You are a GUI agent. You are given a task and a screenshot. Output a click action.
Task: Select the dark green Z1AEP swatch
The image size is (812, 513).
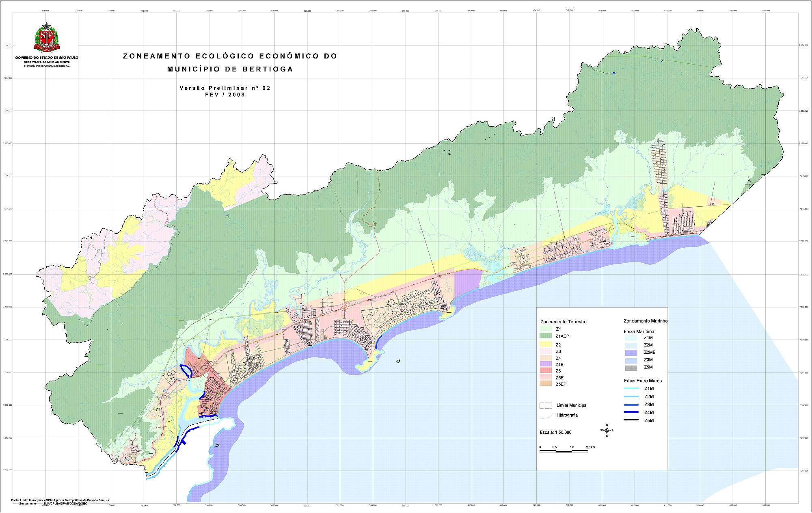coord(546,336)
